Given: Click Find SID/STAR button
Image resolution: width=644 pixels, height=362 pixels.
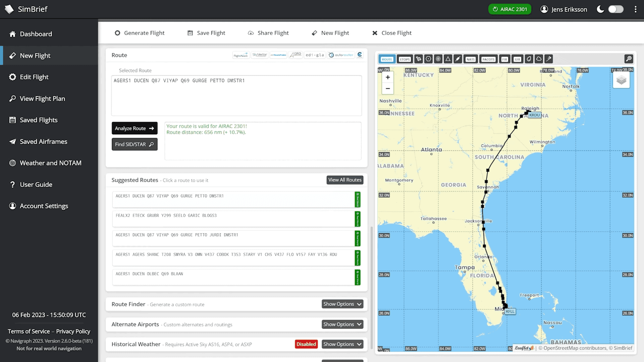Looking at the screenshot, I should click(x=135, y=144).
